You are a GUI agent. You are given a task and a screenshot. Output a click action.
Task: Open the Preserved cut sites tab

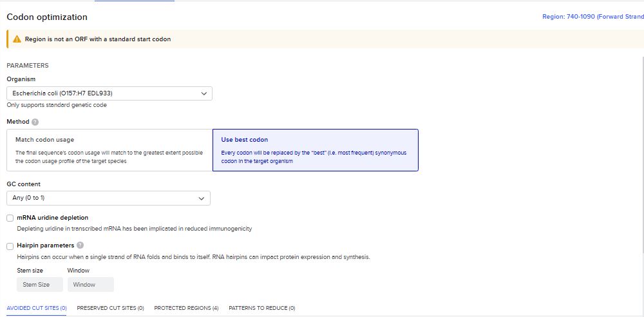pos(110,308)
